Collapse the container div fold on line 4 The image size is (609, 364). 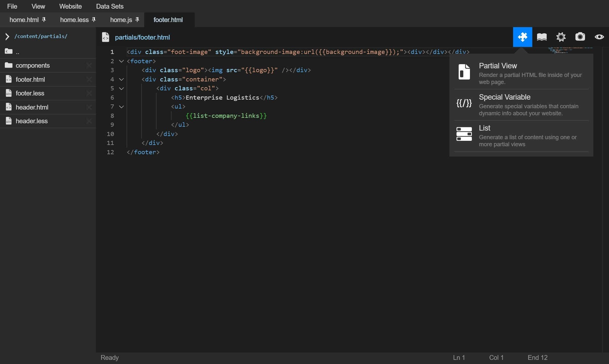(x=121, y=79)
